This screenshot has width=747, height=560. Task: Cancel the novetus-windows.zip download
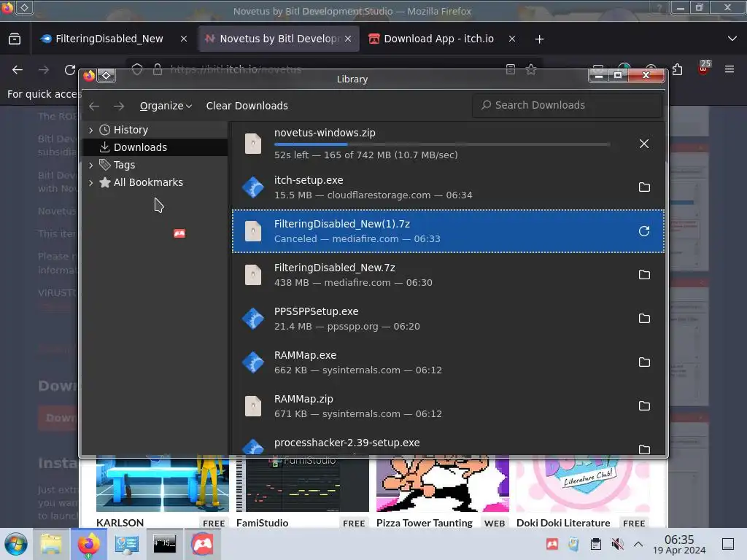pos(643,144)
